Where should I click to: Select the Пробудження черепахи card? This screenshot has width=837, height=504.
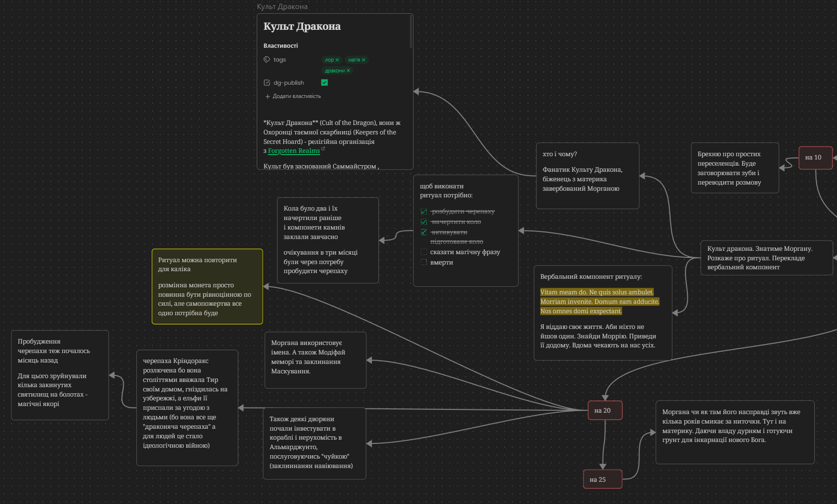click(x=60, y=375)
